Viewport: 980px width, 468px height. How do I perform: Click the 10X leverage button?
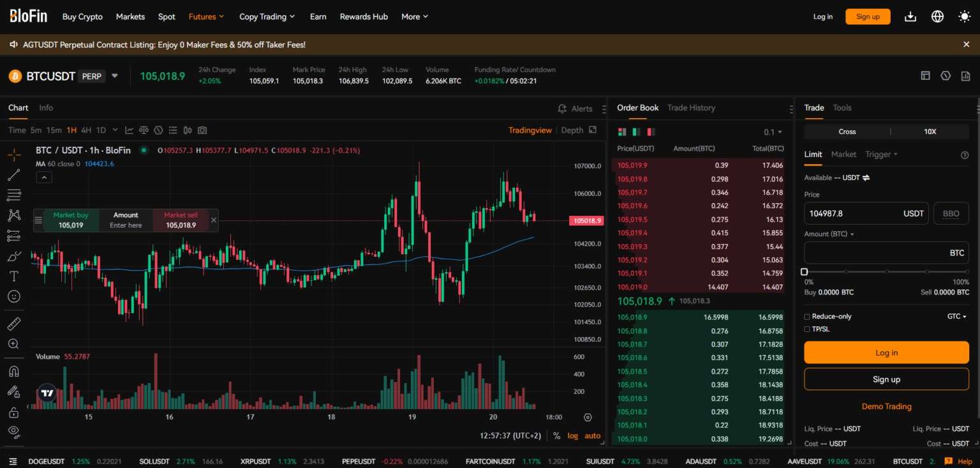(x=930, y=132)
